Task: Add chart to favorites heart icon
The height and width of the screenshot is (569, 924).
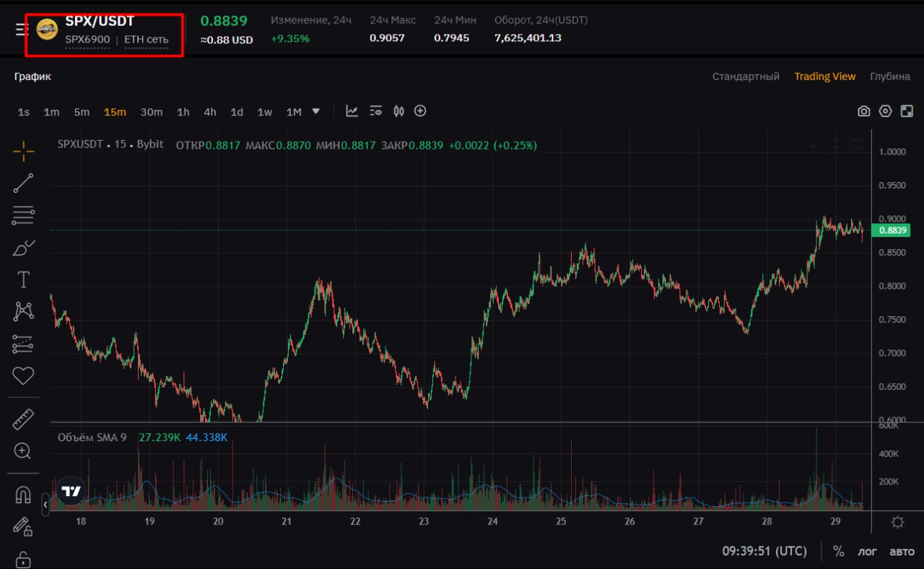Action: click(x=23, y=375)
